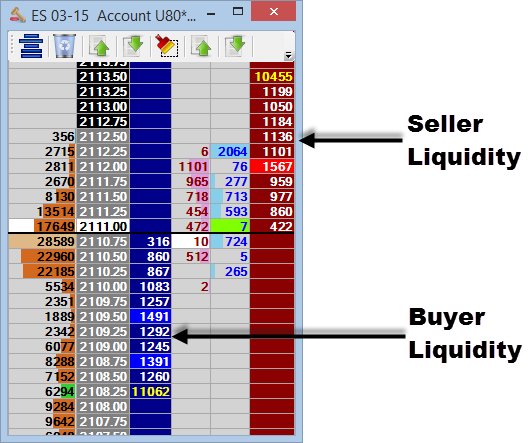
Task: Click the center price ladder icon
Action: tap(31, 46)
